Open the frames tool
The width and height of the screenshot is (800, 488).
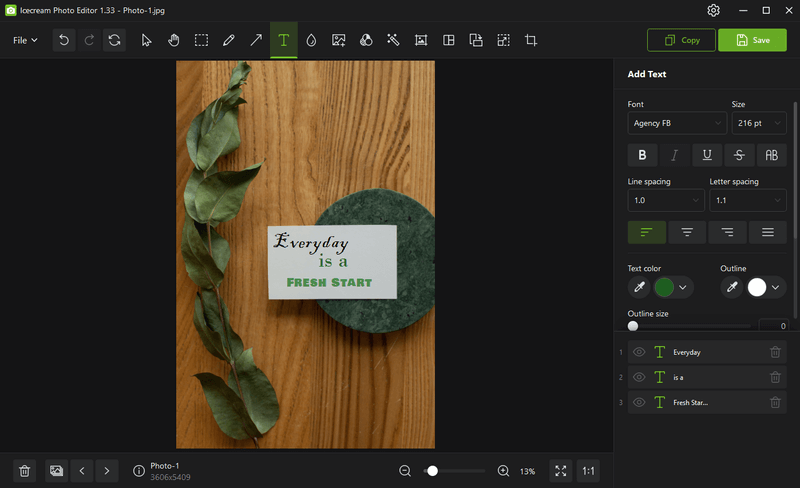coord(421,40)
